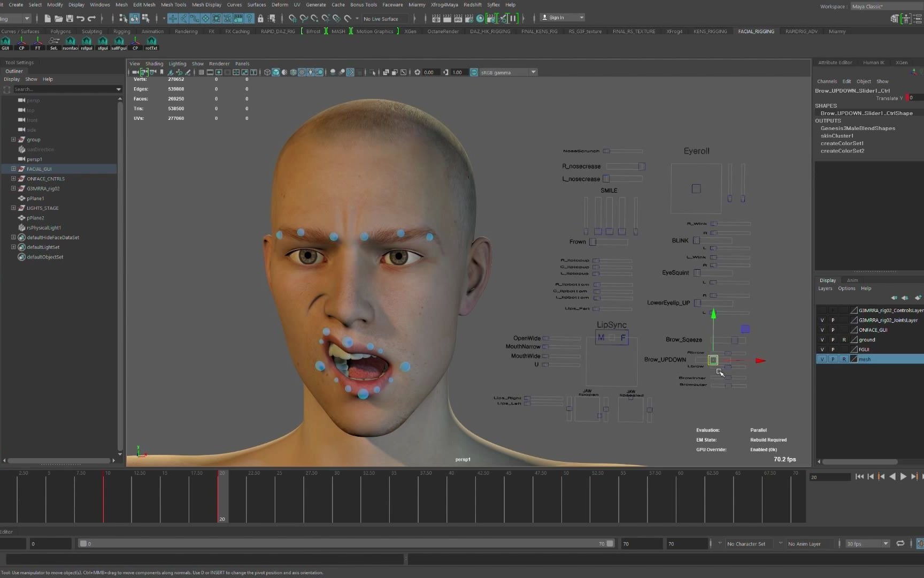Open the Mesh menu
The width and height of the screenshot is (924, 578).
click(x=121, y=4)
